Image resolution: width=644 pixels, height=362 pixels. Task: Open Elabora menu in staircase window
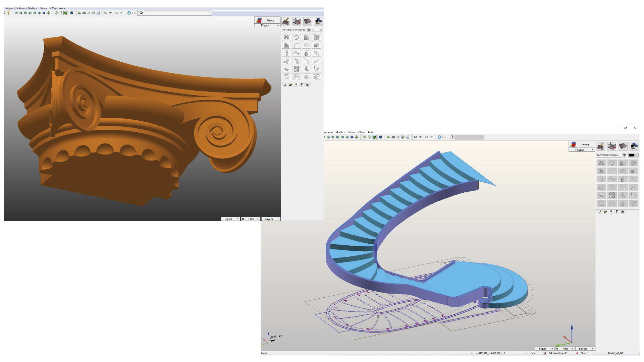tap(352, 132)
